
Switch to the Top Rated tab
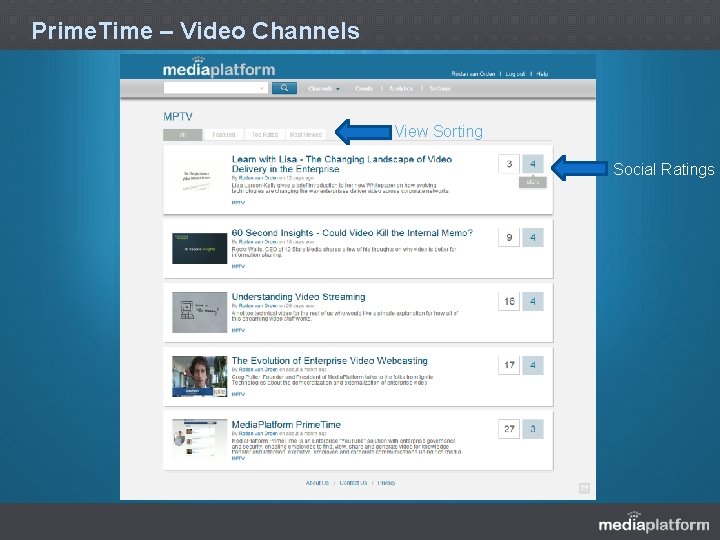[x=264, y=135]
